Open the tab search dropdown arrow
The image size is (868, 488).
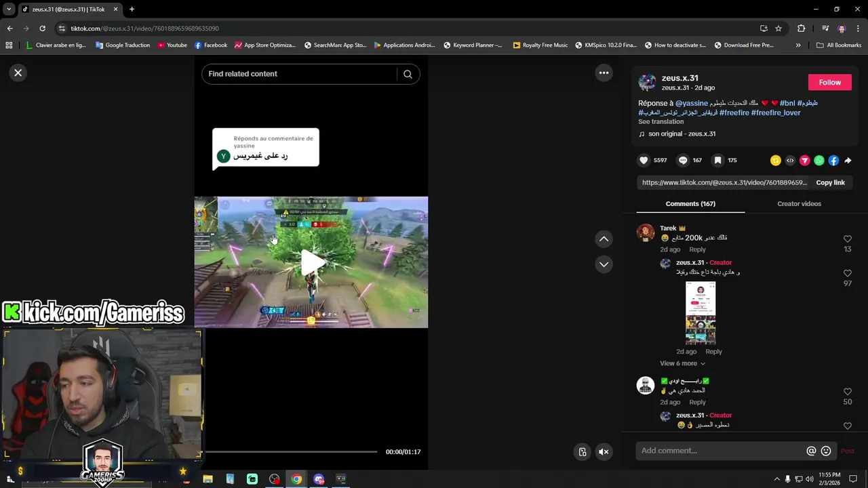coord(9,9)
